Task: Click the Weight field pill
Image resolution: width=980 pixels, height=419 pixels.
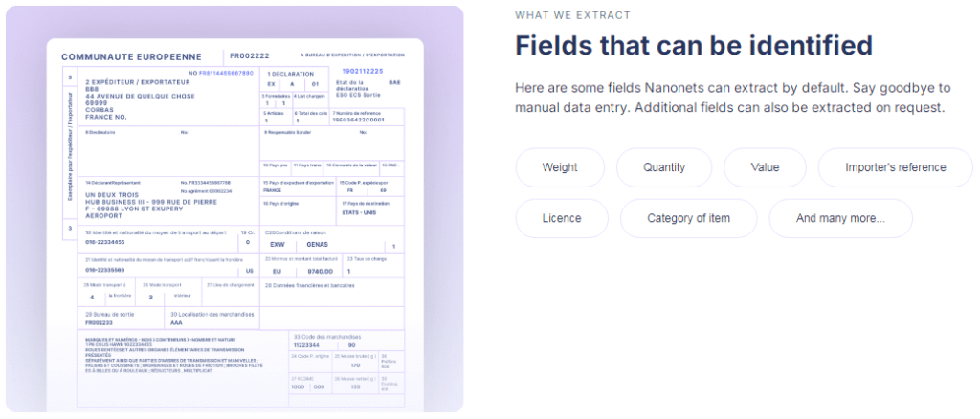Action: click(560, 167)
